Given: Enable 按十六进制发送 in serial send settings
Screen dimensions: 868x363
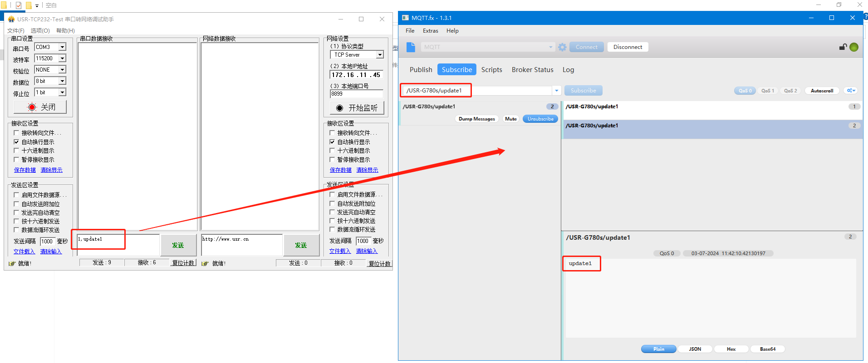Looking at the screenshot, I should point(17,221).
